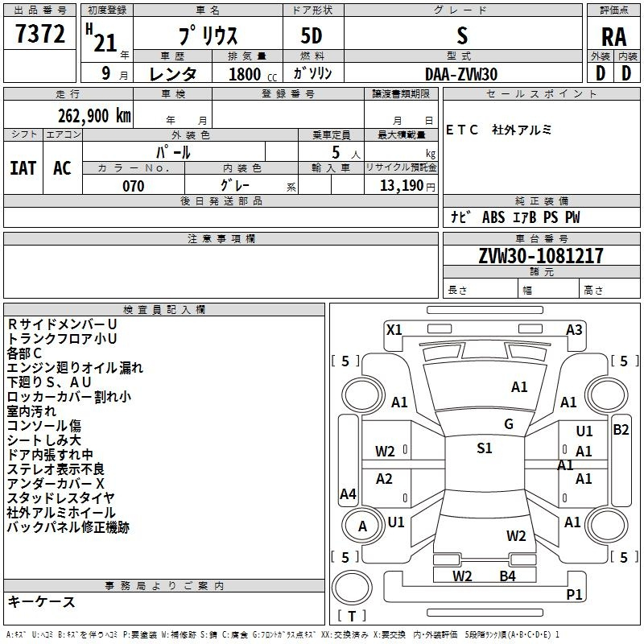Click the overall score RA

613,37
